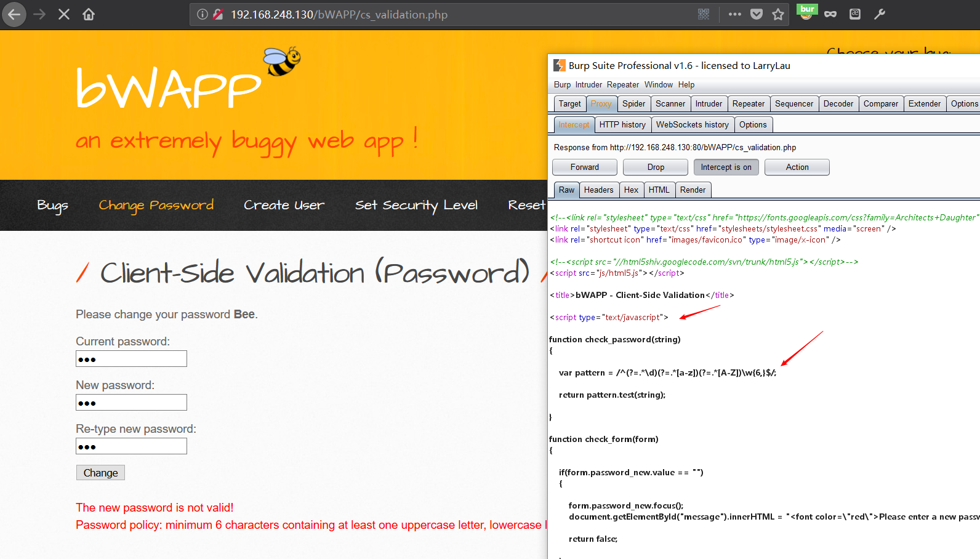Show the Headers response view
980x559 pixels.
click(x=598, y=190)
